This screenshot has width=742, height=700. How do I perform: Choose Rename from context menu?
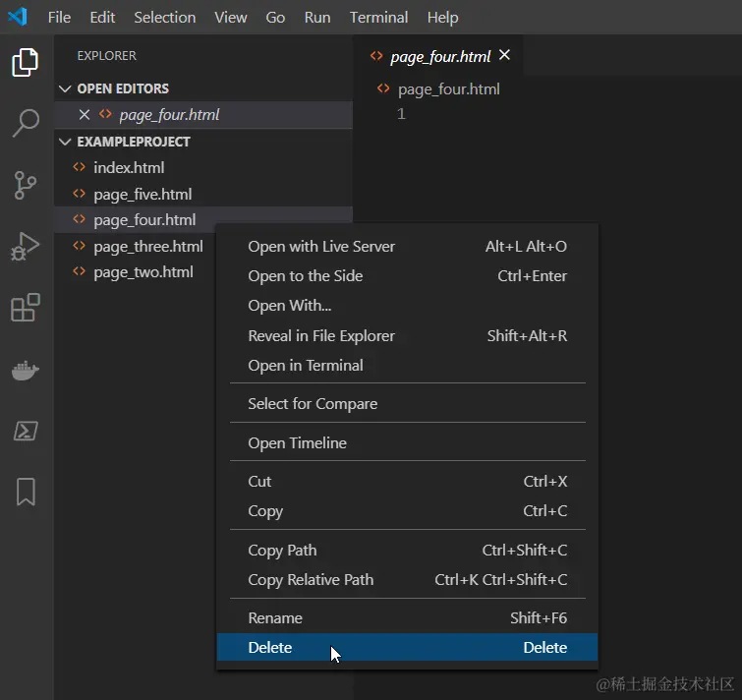pos(407,618)
